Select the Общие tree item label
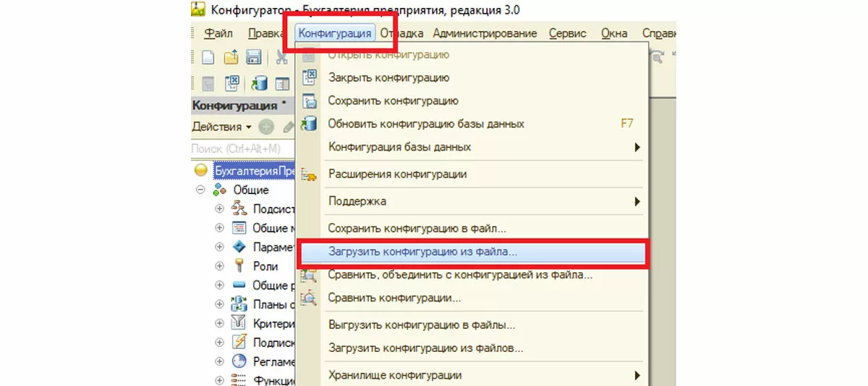This screenshot has width=868, height=386. [x=251, y=190]
